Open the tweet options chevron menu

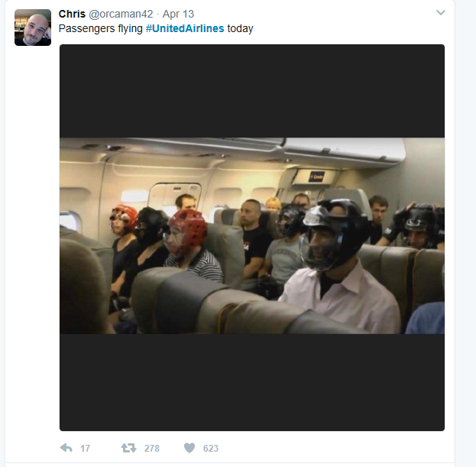(441, 13)
